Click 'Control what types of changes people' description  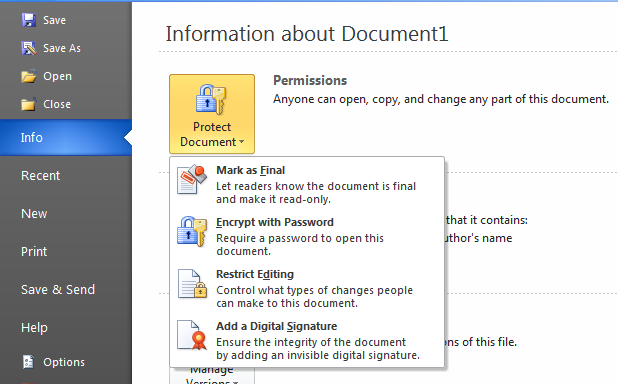click(314, 297)
